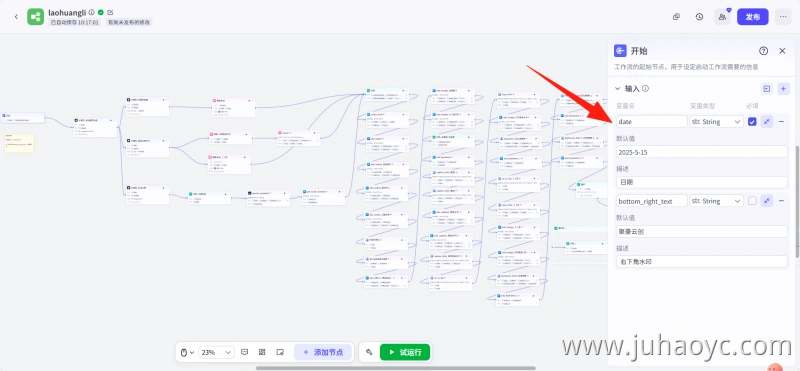Open the String type dropdown for date
The width and height of the screenshot is (800, 371).
pos(716,121)
